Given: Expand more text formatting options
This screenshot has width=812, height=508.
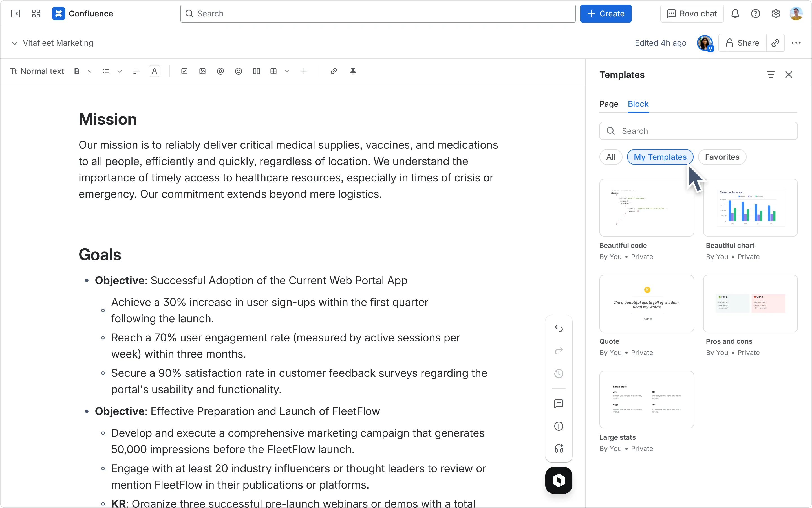Looking at the screenshot, I should click(90, 71).
